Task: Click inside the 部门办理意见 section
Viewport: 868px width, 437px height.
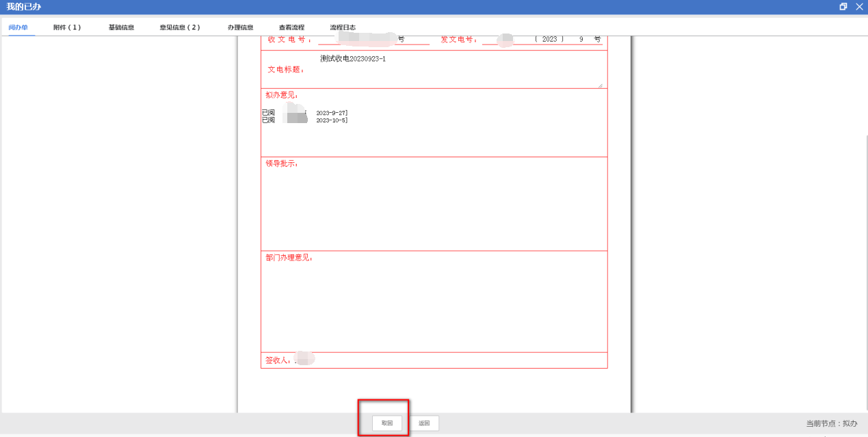Action: tap(434, 304)
